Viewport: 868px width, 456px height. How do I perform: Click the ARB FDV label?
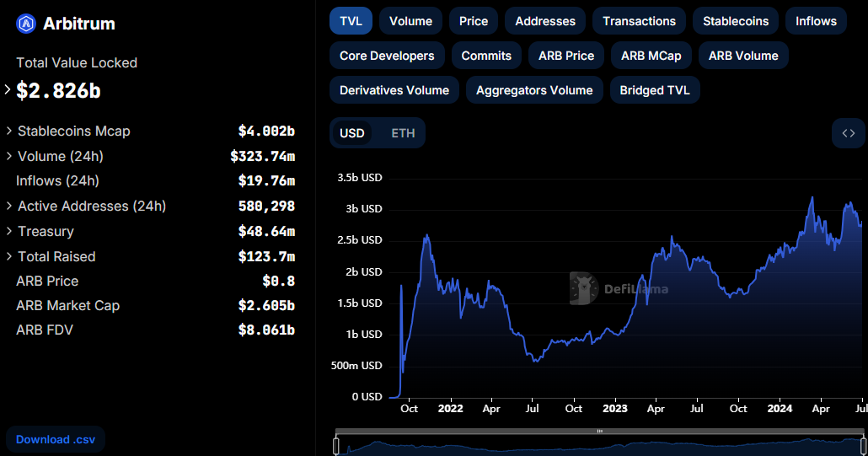pos(45,330)
